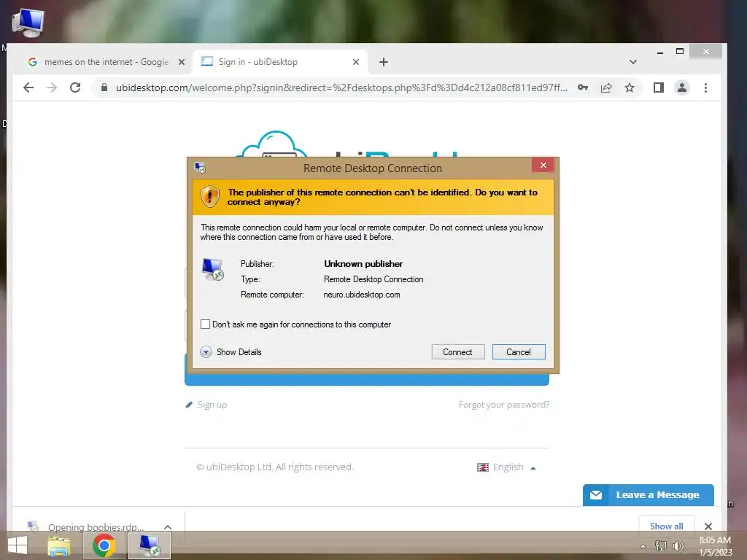Click the Connect button in Remote Desktop dialog
Screen dimensions: 747x560
[x=458, y=352]
